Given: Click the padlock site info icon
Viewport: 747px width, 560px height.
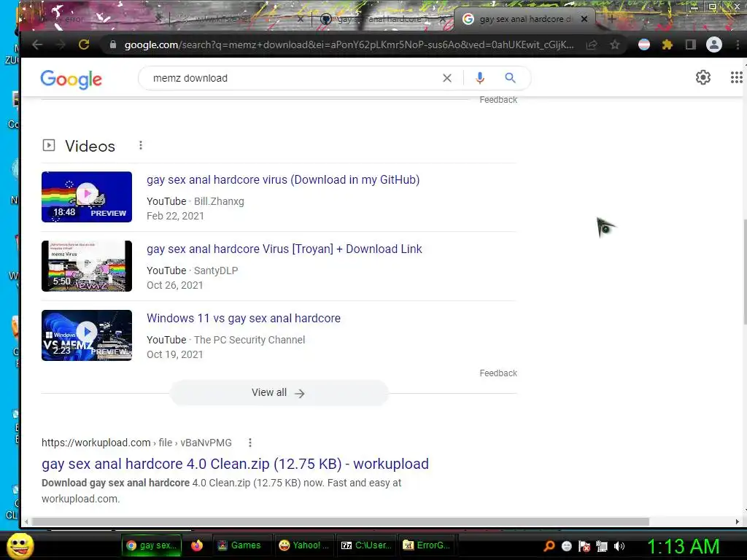Looking at the screenshot, I should [113, 44].
